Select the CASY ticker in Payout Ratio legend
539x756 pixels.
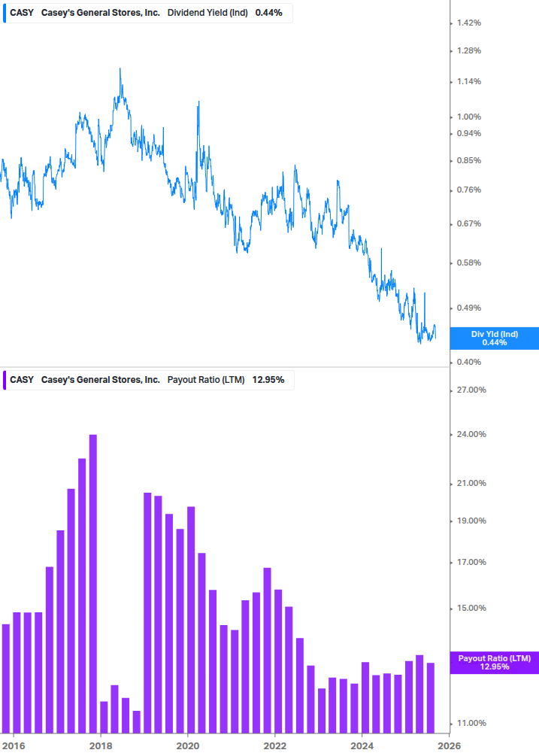pyautogui.click(x=21, y=380)
